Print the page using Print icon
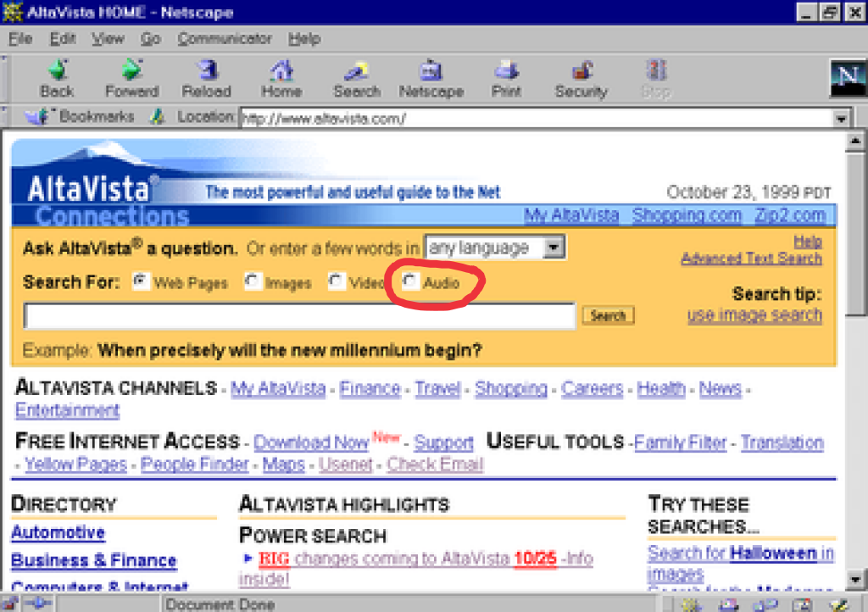868x612 pixels. [x=506, y=79]
